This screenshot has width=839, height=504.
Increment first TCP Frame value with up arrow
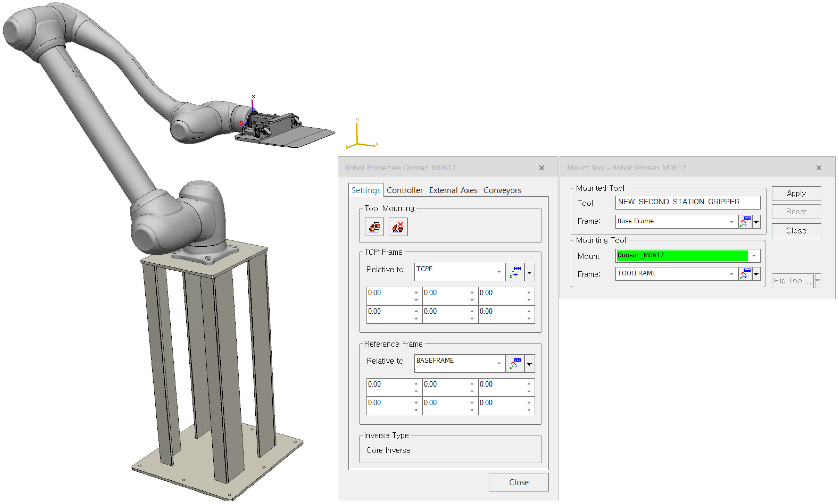(x=416, y=292)
